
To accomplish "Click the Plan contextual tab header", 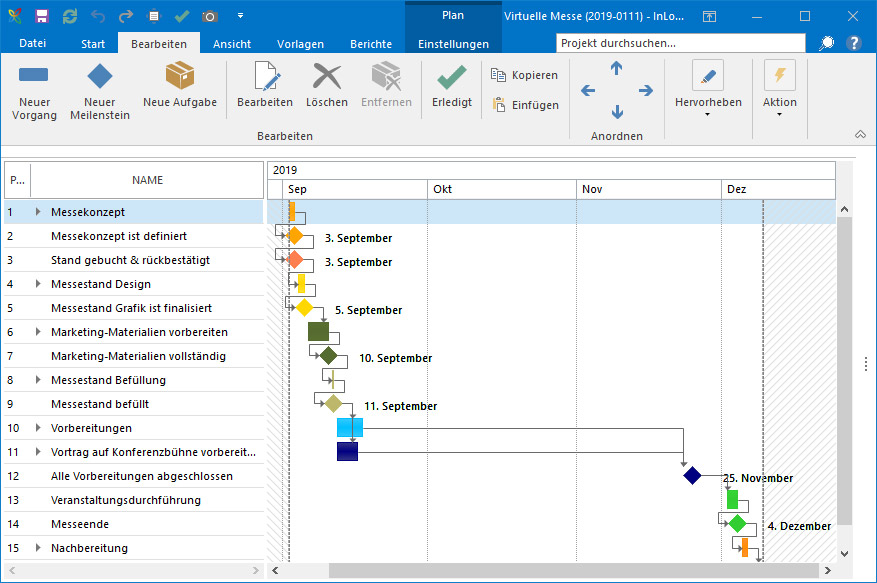I will (453, 16).
